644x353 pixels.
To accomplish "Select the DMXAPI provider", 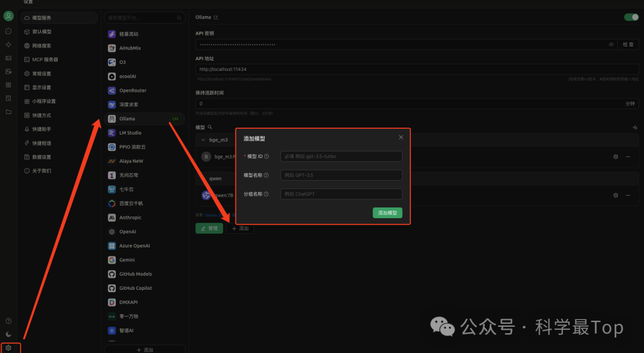I will coord(144,302).
